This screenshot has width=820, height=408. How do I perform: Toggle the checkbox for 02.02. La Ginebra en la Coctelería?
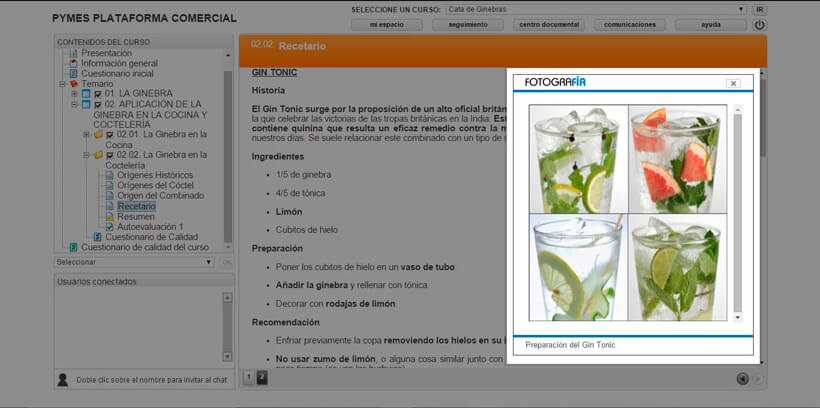[x=110, y=155]
